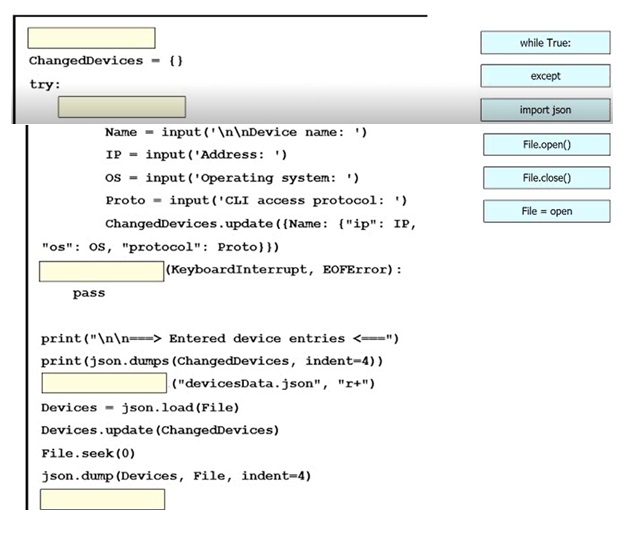Click the 'Devices.update(ChangedDevices)' line

[160, 430]
